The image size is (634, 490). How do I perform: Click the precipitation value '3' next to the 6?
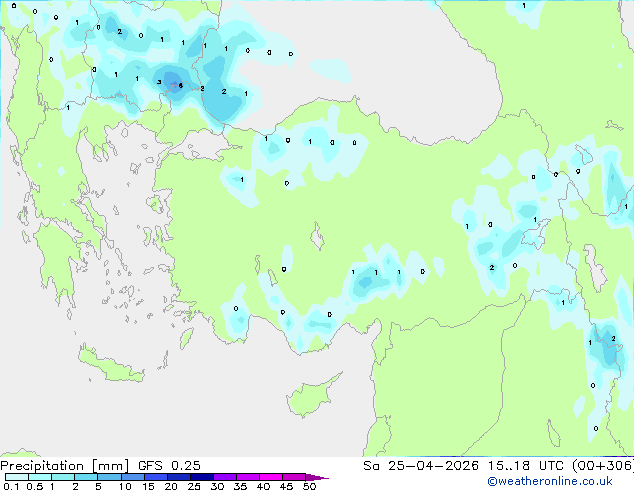pos(159,82)
